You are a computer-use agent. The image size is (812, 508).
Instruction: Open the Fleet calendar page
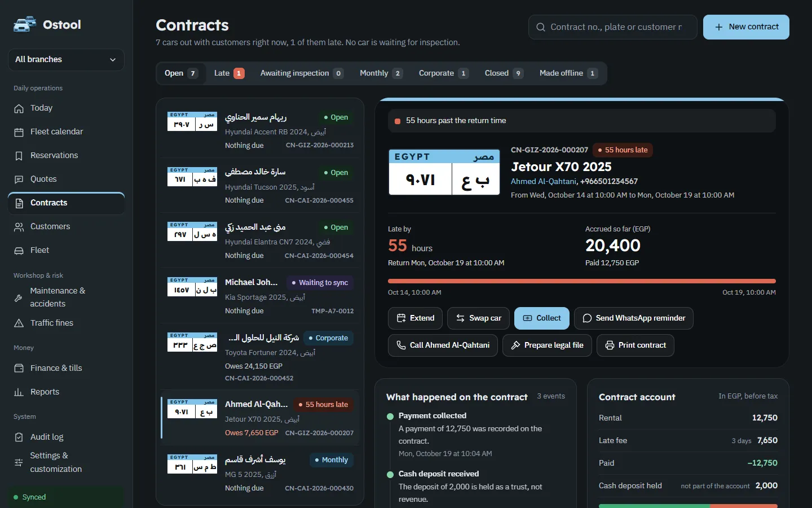(66, 132)
